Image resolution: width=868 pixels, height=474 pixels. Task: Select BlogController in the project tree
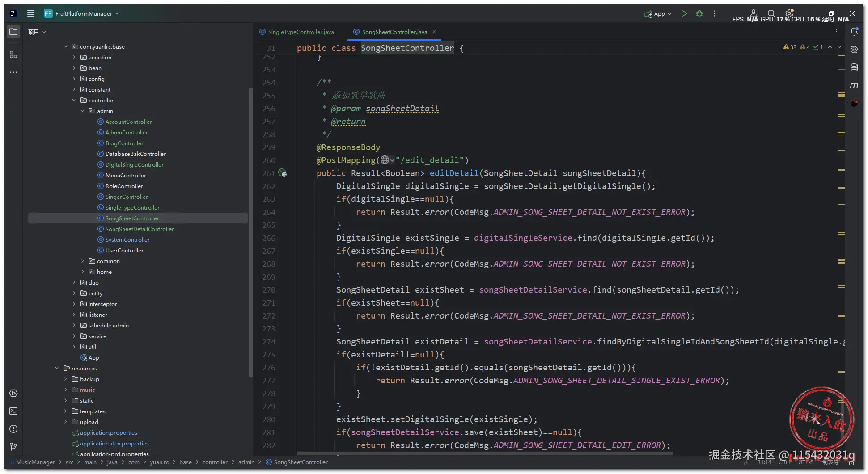click(x=124, y=143)
